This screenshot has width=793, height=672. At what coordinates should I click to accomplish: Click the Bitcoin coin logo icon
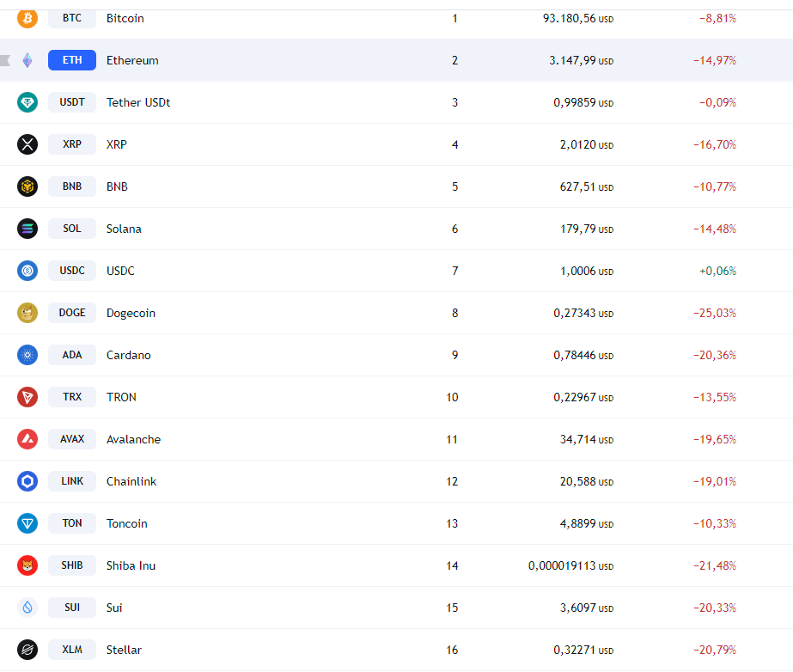point(27,18)
